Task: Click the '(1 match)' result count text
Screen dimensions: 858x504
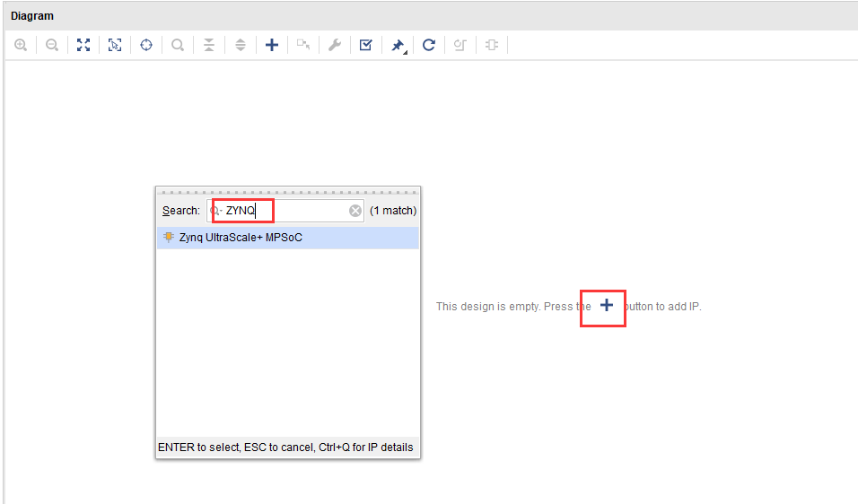Action: point(393,211)
